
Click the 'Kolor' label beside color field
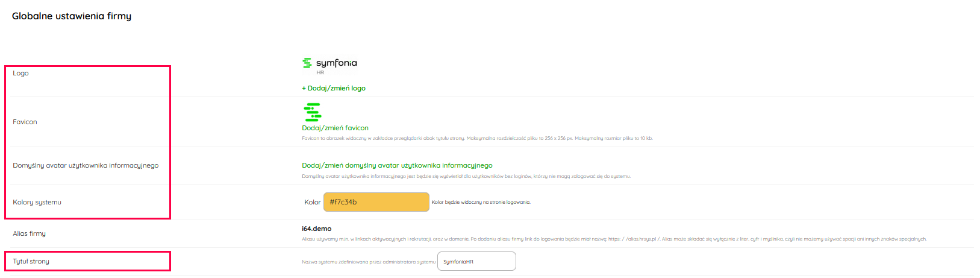(x=312, y=202)
